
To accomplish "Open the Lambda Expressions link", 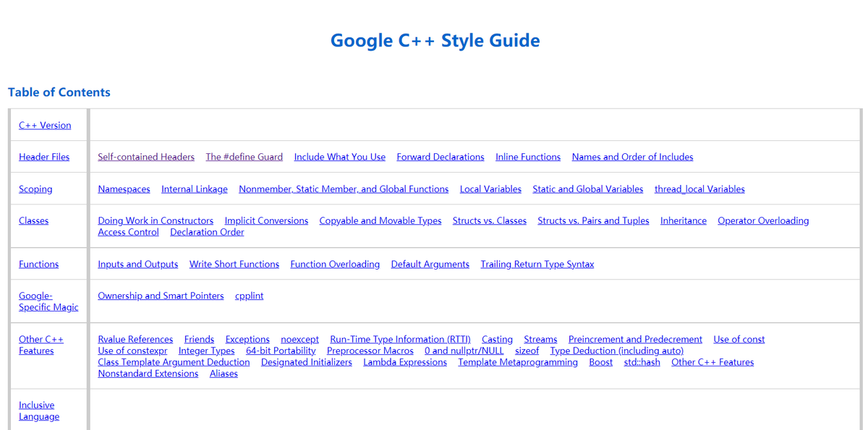I will (x=405, y=362).
